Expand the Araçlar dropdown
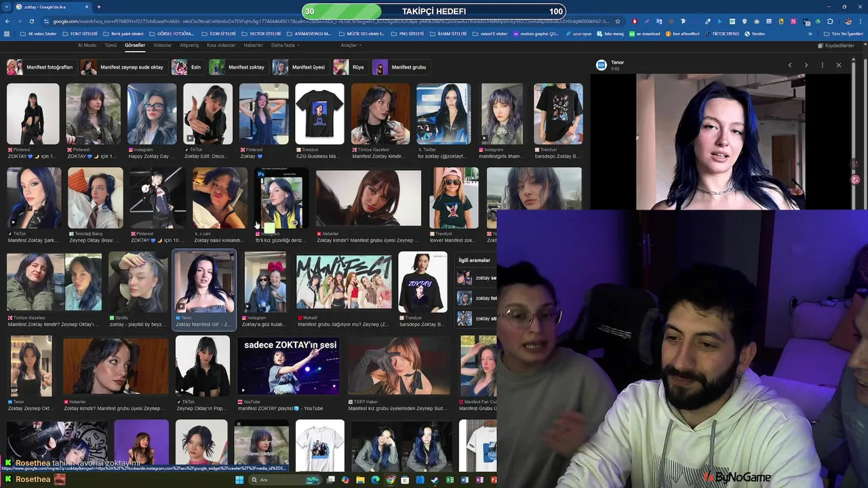Image resolution: width=868 pixels, height=488 pixels. (350, 45)
